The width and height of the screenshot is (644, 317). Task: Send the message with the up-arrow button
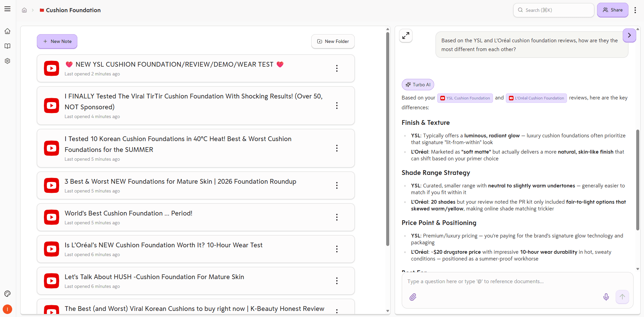[622, 297]
